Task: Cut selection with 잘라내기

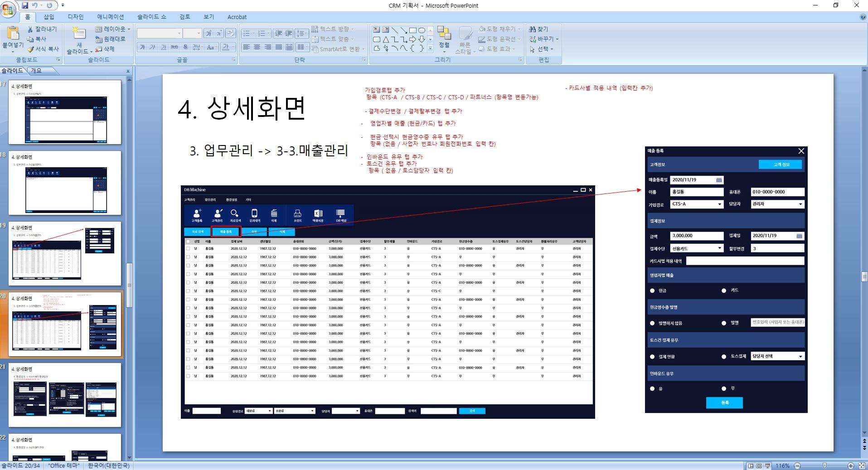Action: pyautogui.click(x=42, y=29)
